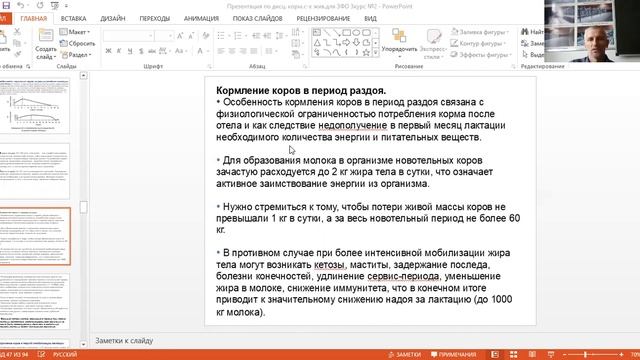
Task: Open Заливка фигуры shape fill dropdown
Action: [480, 32]
